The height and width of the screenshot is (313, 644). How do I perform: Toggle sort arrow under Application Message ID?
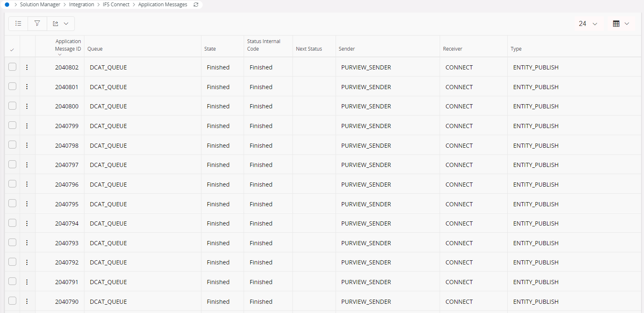[x=60, y=54]
